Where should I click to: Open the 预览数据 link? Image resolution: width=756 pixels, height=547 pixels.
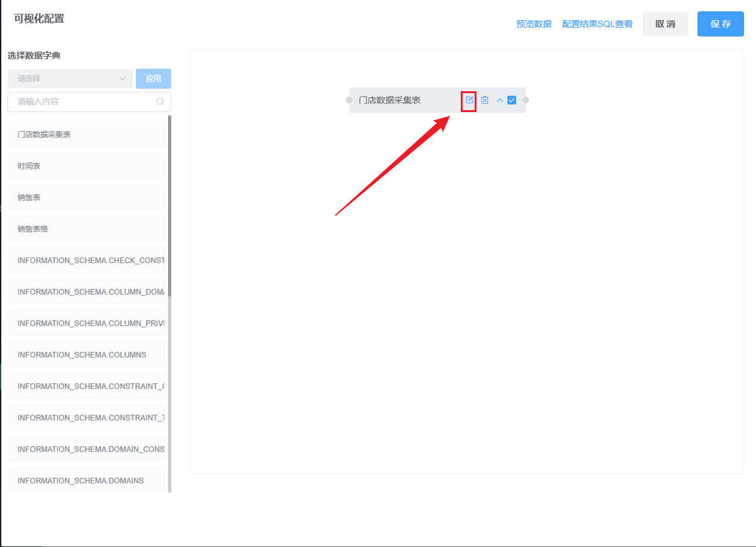coord(534,24)
